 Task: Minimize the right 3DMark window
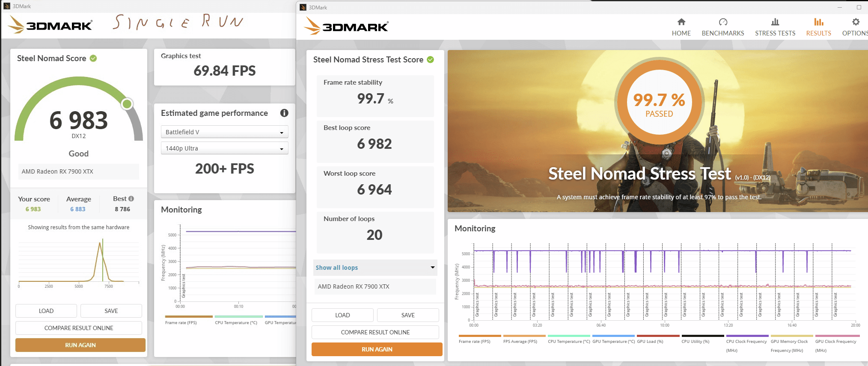(839, 7)
